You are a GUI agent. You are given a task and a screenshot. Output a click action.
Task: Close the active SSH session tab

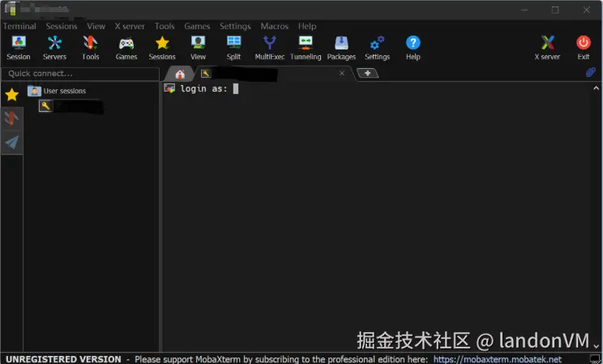tap(342, 73)
